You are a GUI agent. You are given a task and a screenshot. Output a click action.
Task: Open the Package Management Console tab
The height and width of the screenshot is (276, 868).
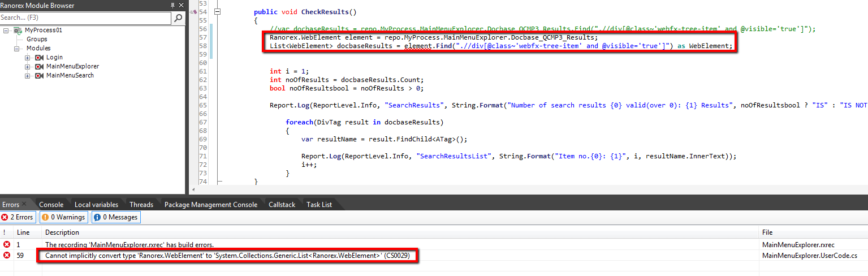[x=211, y=205]
